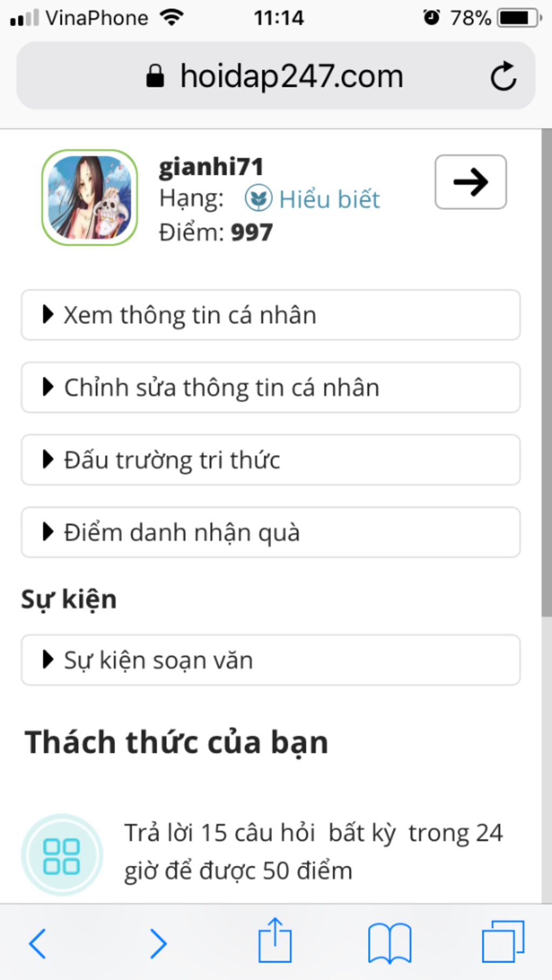Click the page vertical scrollbar
This screenshot has width=552, height=980.
547,372
